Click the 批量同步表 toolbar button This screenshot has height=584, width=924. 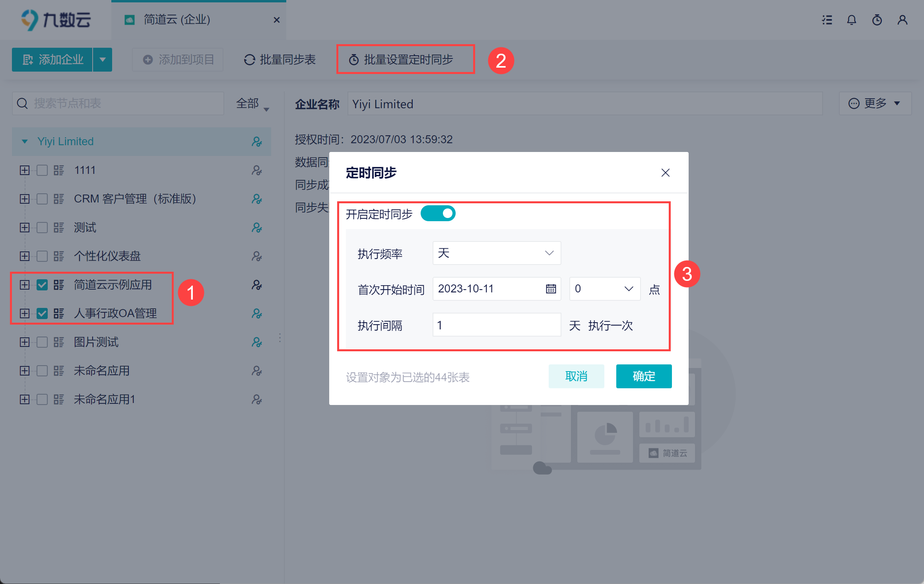[x=280, y=60]
